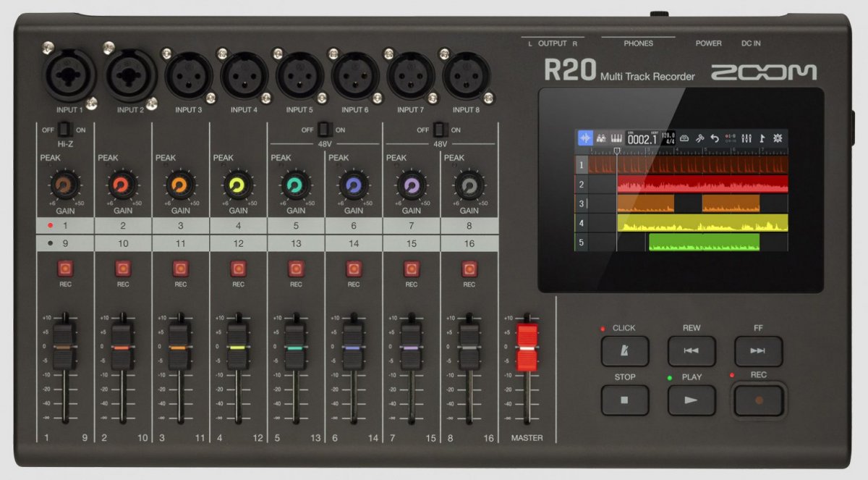Click the red MASTER fader
868x480 pixels.
tap(527, 348)
